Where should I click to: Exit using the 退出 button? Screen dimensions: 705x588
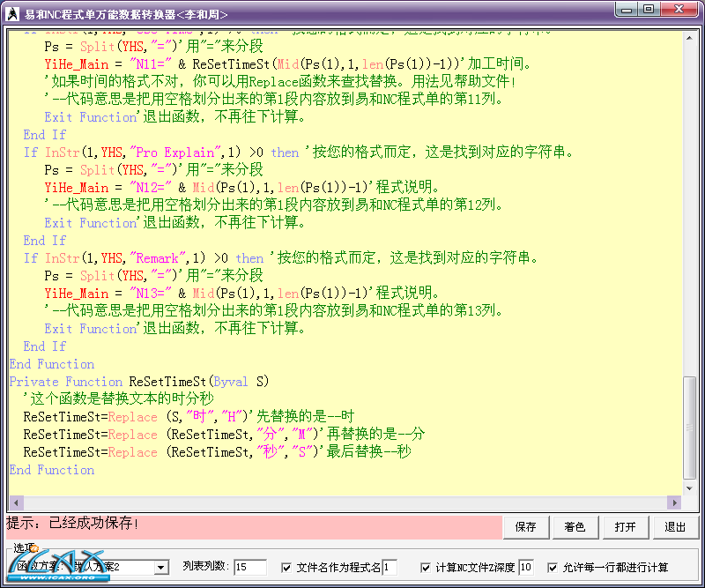coord(675,527)
